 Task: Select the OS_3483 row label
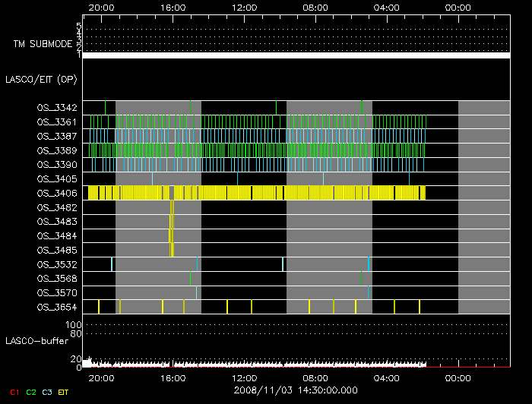click(57, 222)
